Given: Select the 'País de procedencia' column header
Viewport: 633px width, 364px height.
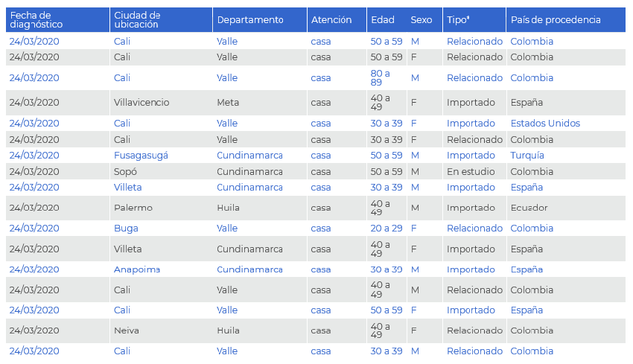Looking at the screenshot, I should [x=556, y=20].
